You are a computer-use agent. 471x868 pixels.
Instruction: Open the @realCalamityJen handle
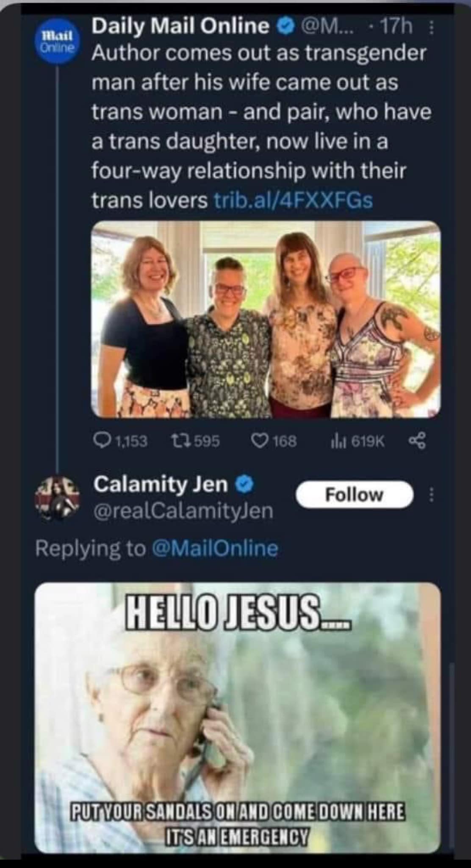pos(183,511)
